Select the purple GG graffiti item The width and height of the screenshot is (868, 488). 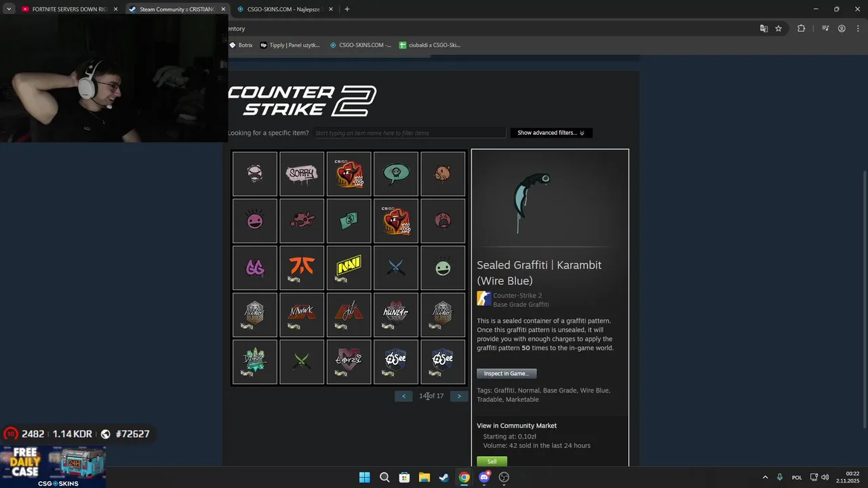(255, 268)
